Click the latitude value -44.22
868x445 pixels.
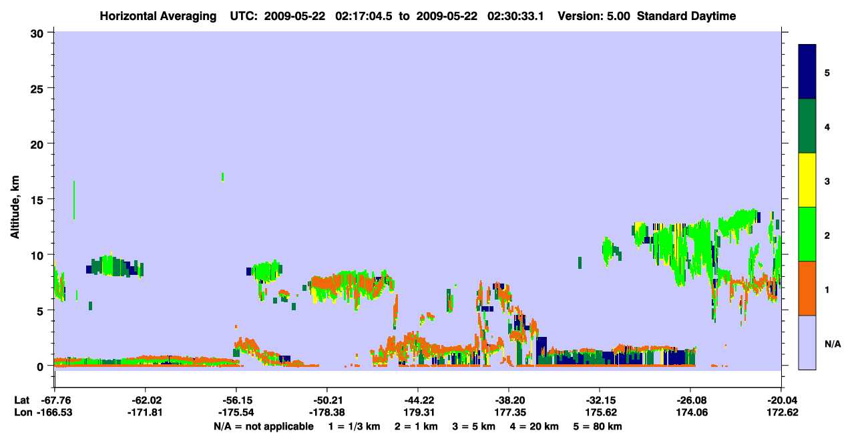pos(417,400)
